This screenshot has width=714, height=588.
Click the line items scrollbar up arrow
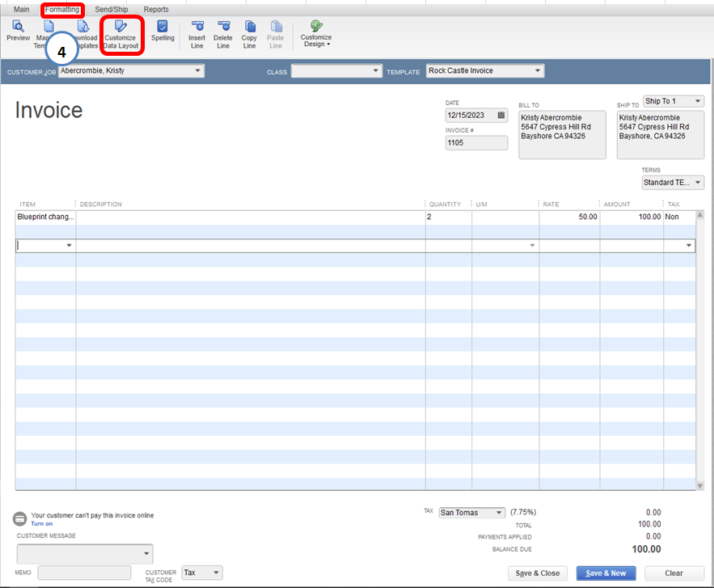tap(700, 215)
